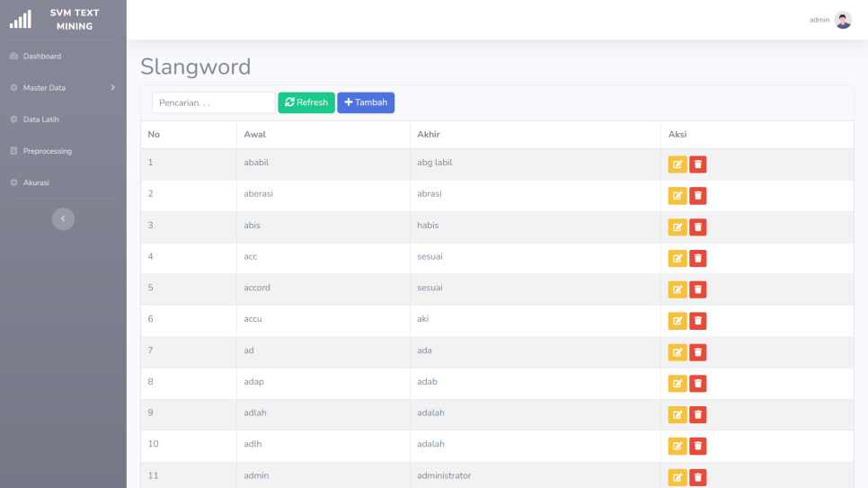Focus the Pencarian search field

click(213, 102)
